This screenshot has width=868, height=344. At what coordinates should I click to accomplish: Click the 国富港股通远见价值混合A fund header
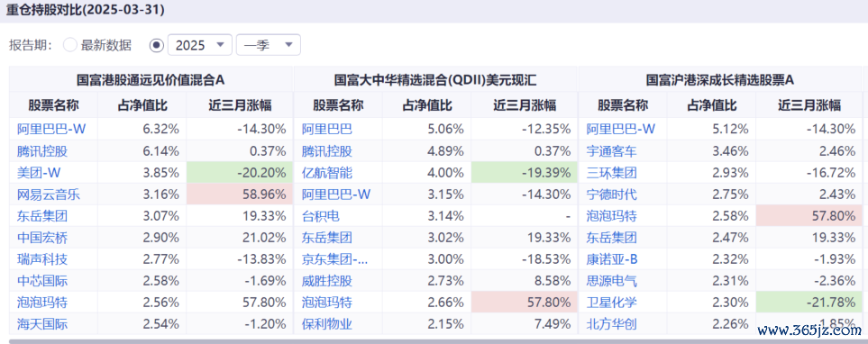click(x=151, y=79)
